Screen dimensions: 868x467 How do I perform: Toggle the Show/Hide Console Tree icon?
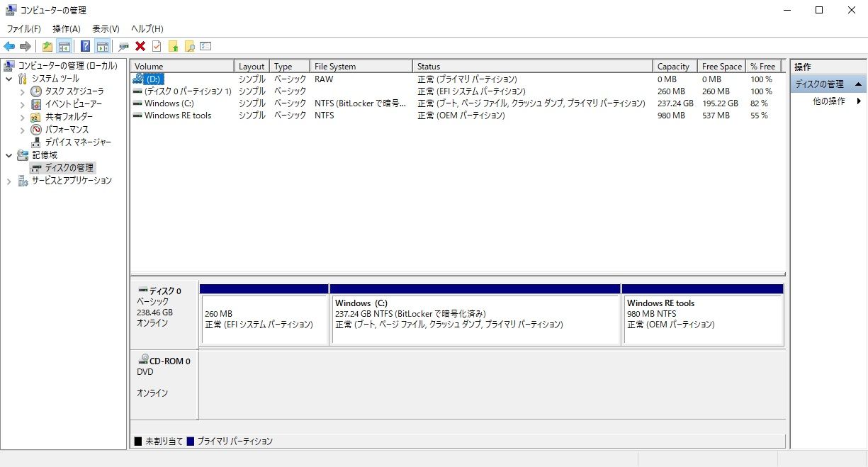pyautogui.click(x=64, y=47)
